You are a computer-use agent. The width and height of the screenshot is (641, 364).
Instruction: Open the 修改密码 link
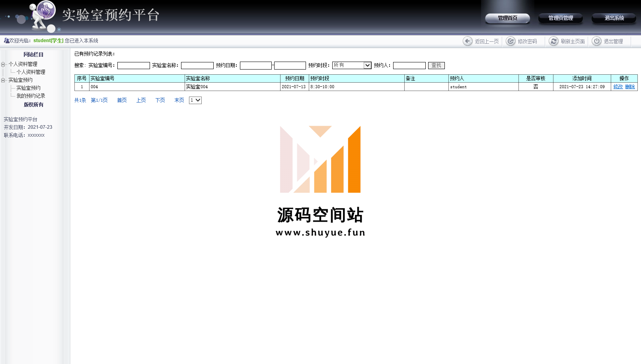point(527,41)
